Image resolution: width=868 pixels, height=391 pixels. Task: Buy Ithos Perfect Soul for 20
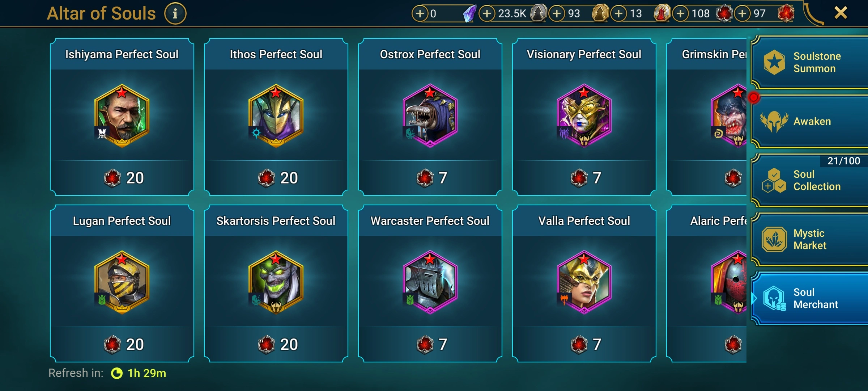(276, 178)
